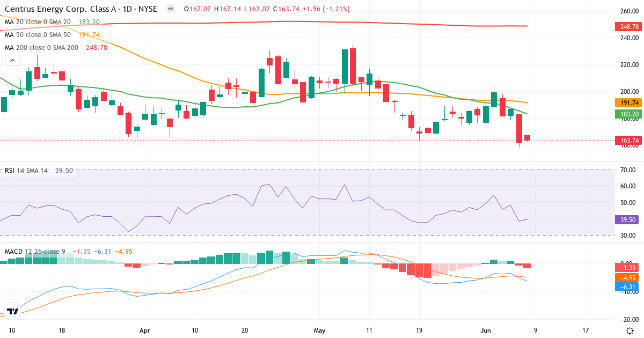
Task: Click the 70.00 RSI axis value
Action: pos(629,170)
